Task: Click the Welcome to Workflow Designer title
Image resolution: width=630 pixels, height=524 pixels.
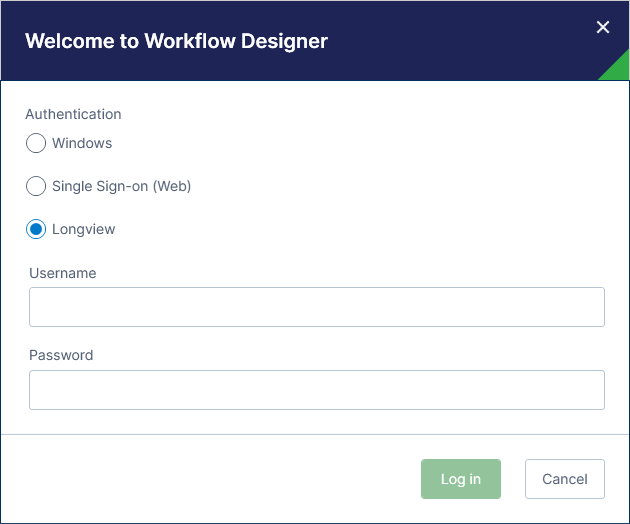Action: 176,41
